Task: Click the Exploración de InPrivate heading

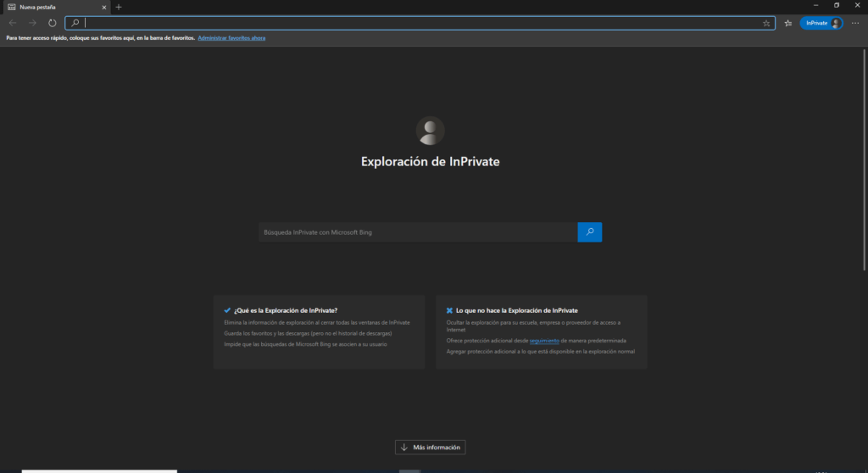Action: [430, 162]
